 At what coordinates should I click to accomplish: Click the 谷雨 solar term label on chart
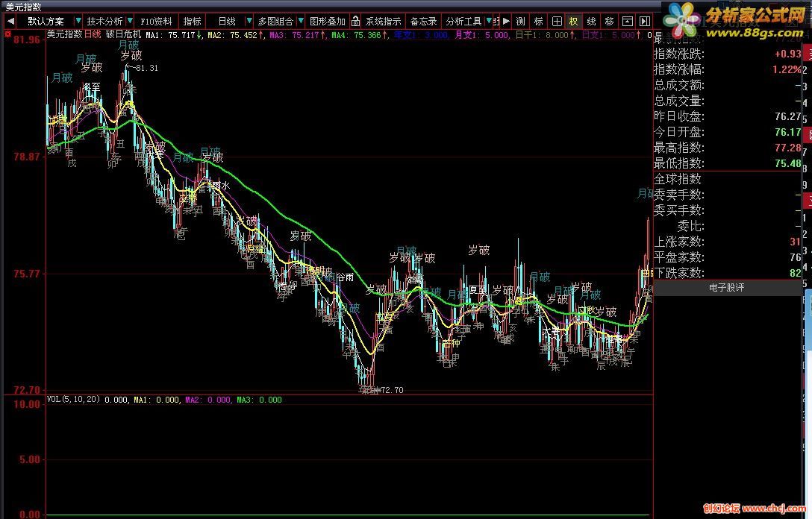tap(346, 277)
